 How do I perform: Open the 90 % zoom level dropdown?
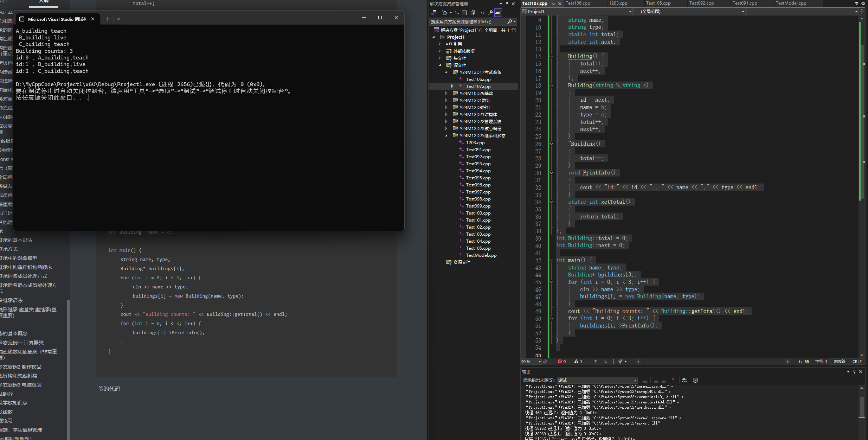[x=539, y=362]
